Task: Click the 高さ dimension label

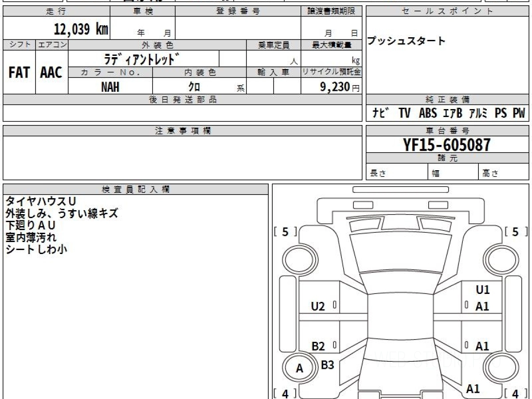Action: pos(490,174)
